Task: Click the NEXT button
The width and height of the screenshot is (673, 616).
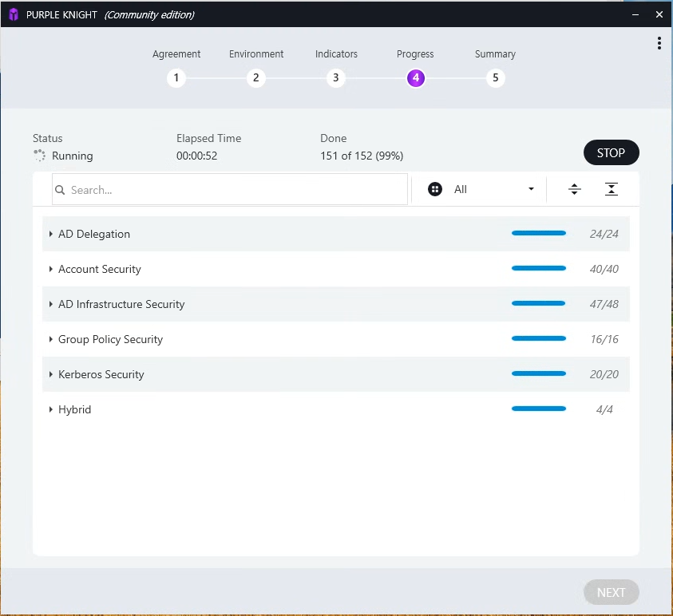Action: (x=611, y=592)
